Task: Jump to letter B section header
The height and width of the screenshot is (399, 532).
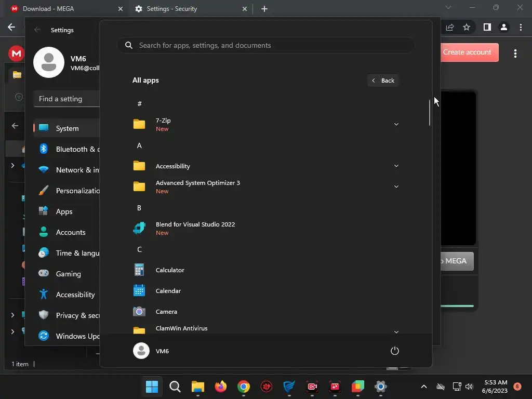Action: [139, 208]
